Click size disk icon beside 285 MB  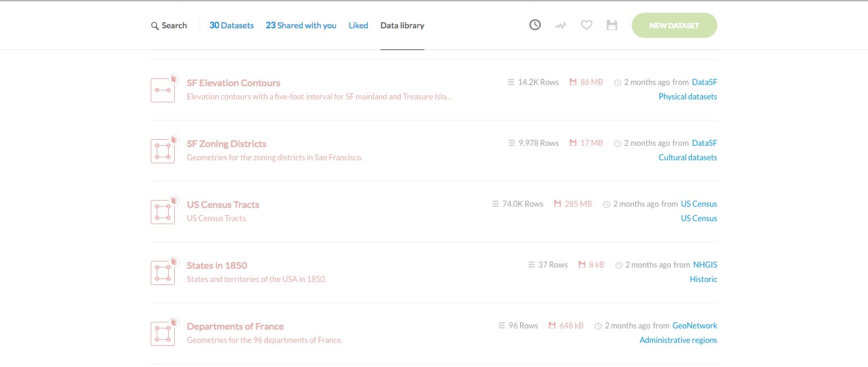pyautogui.click(x=558, y=204)
